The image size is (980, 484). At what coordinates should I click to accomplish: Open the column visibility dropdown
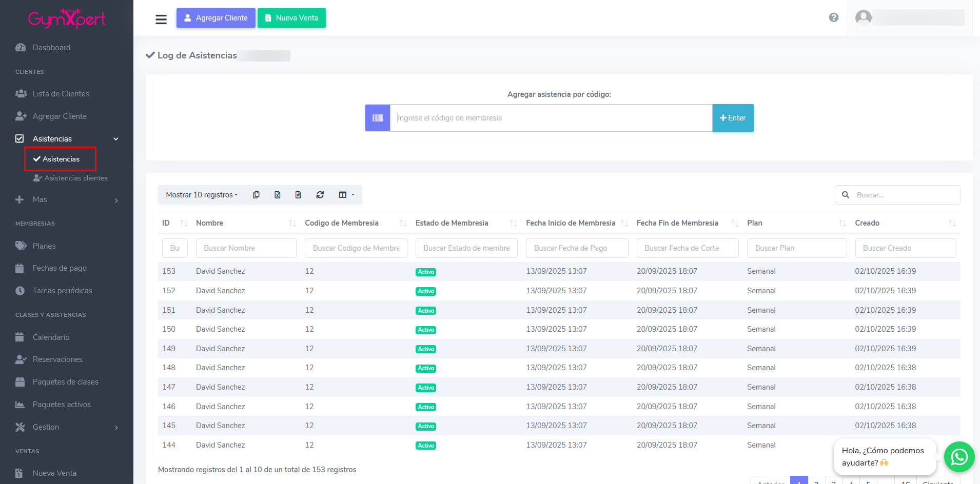click(x=346, y=195)
